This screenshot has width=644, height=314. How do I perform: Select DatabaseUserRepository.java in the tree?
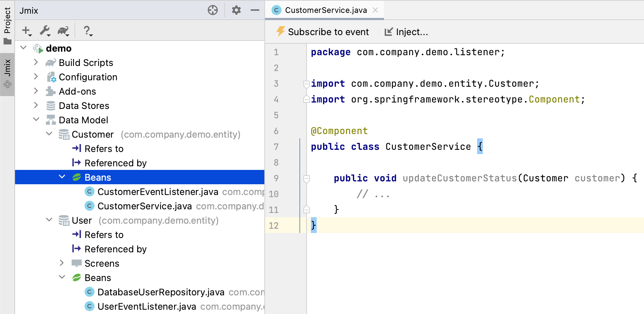(161, 292)
